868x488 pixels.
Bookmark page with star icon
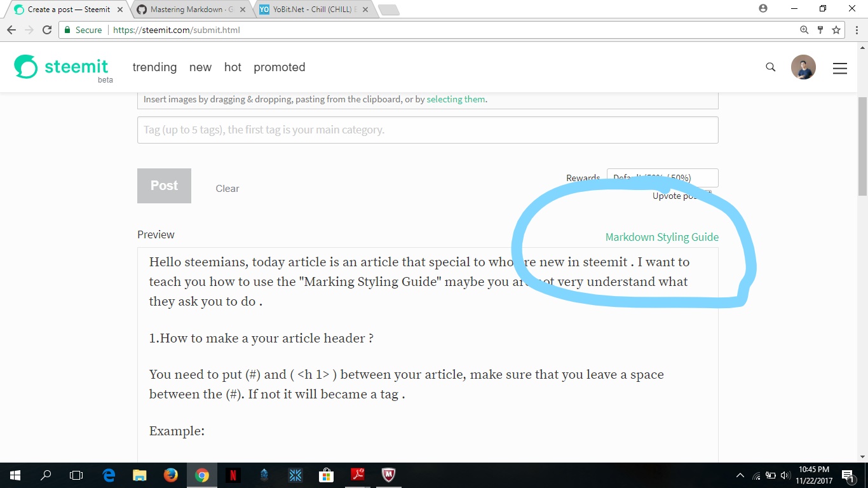click(836, 30)
